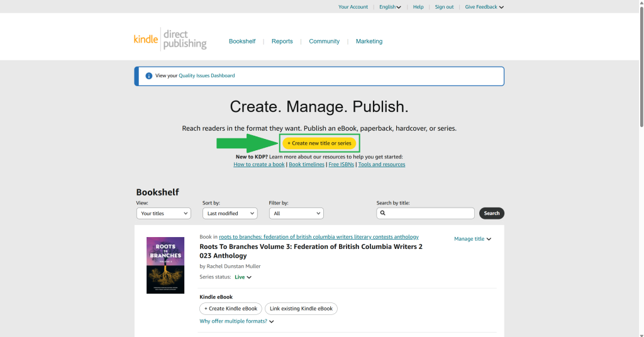Expand the Manage title menu

coord(472,239)
